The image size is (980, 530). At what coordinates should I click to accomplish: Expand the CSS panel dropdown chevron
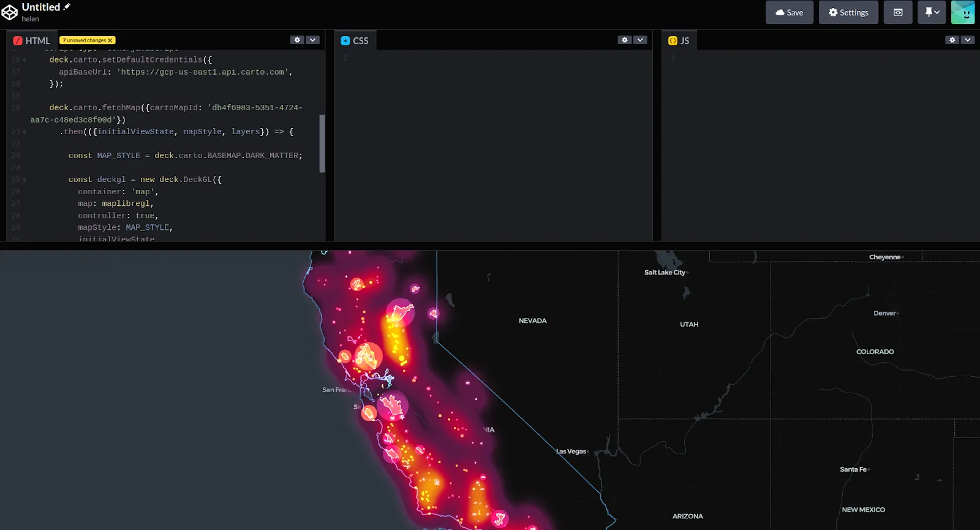pos(640,40)
